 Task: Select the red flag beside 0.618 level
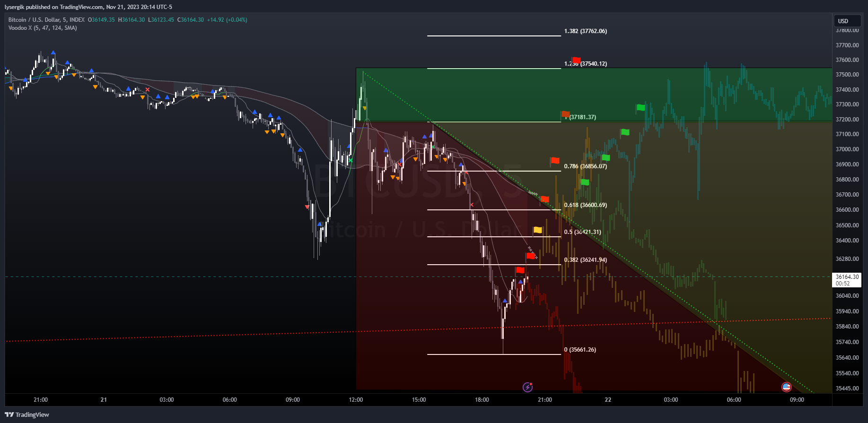544,199
